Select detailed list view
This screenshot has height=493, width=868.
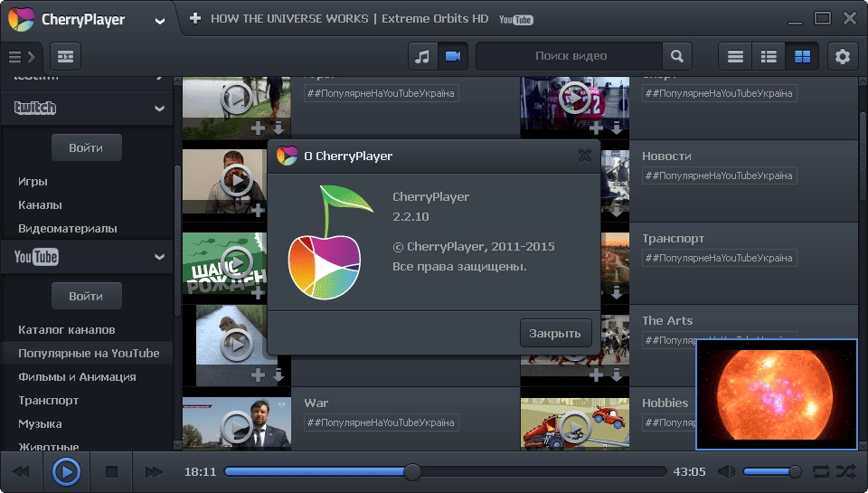[769, 56]
